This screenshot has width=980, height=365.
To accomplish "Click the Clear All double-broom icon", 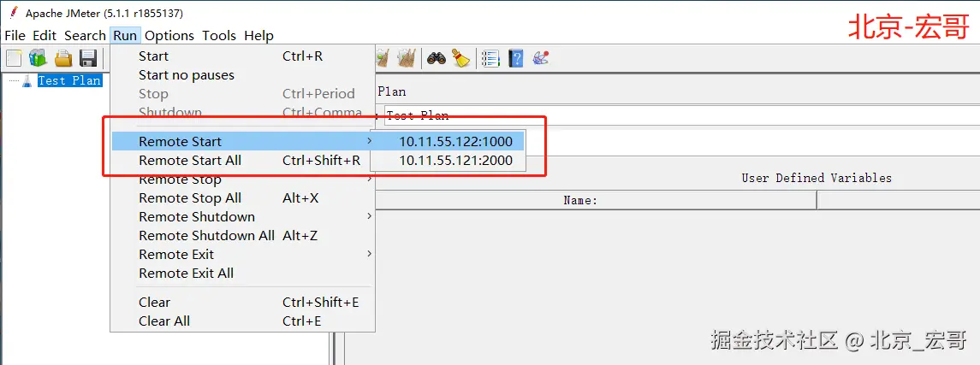I will (x=407, y=59).
